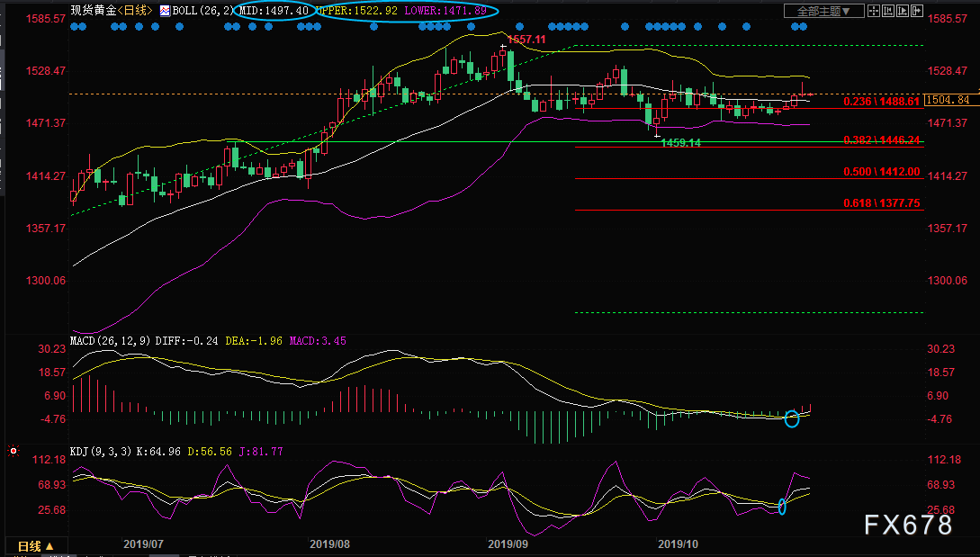980x557 pixels.
Task: Click the 2019/08 date on time axis
Action: [x=329, y=544]
